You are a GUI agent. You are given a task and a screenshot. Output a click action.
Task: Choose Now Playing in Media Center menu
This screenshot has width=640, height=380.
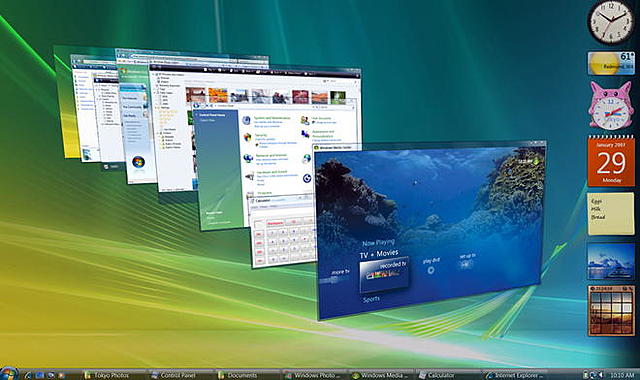pos(378,242)
